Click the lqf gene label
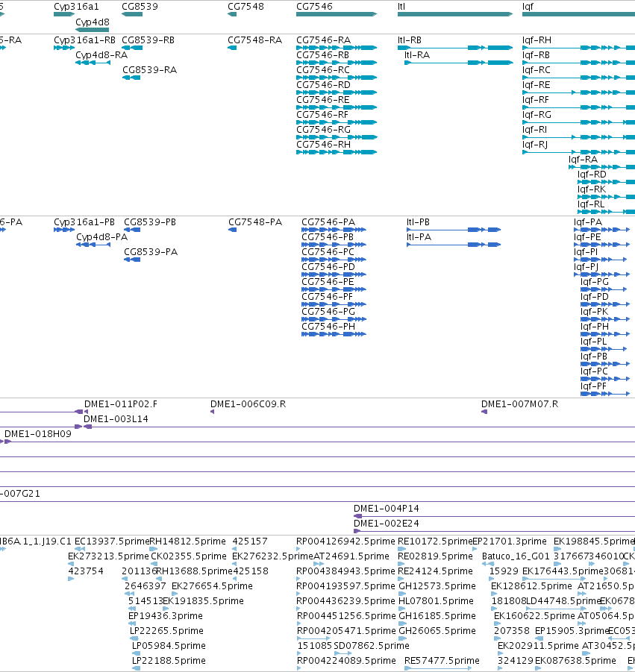This screenshot has height=672, width=635. pyautogui.click(x=528, y=7)
